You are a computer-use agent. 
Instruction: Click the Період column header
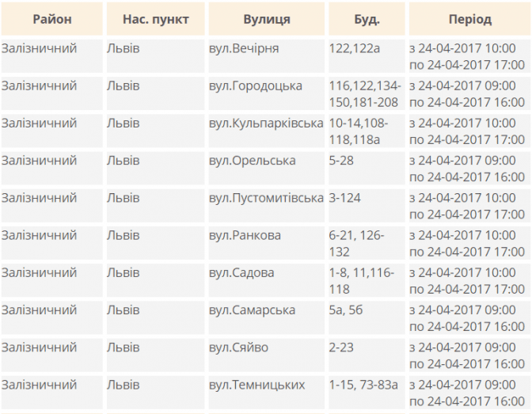coord(469,19)
